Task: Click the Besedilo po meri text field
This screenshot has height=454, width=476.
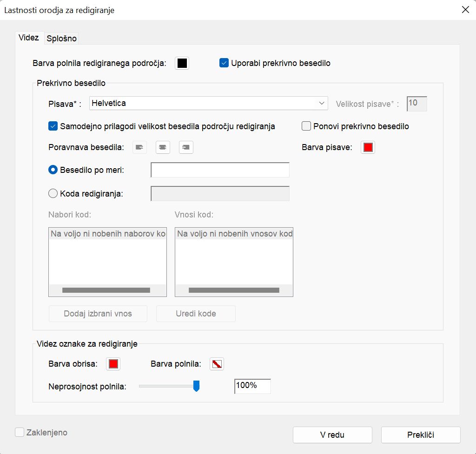Action: (220, 170)
